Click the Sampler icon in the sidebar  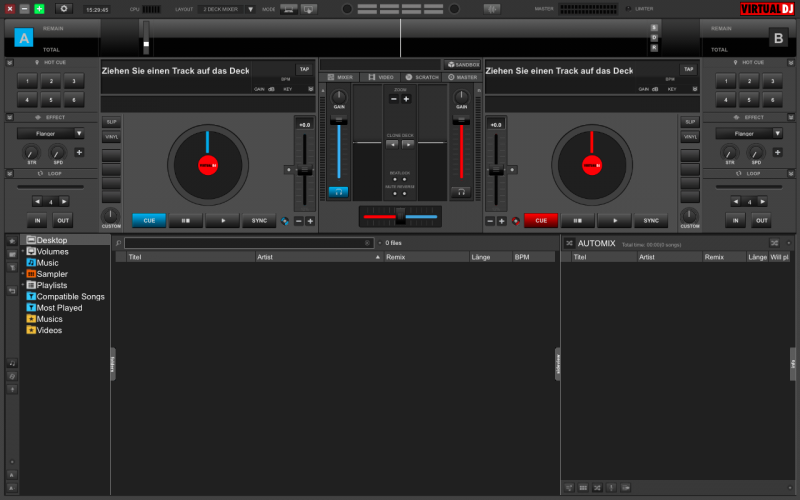31,274
